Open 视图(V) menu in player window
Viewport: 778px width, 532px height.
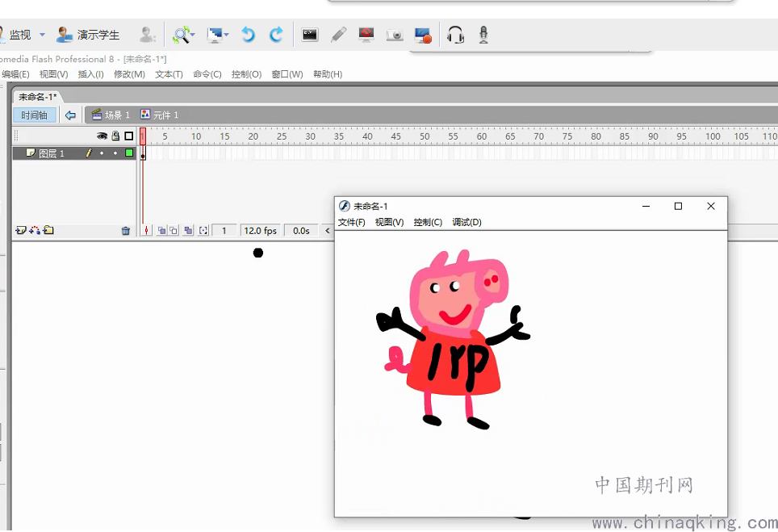click(x=390, y=222)
